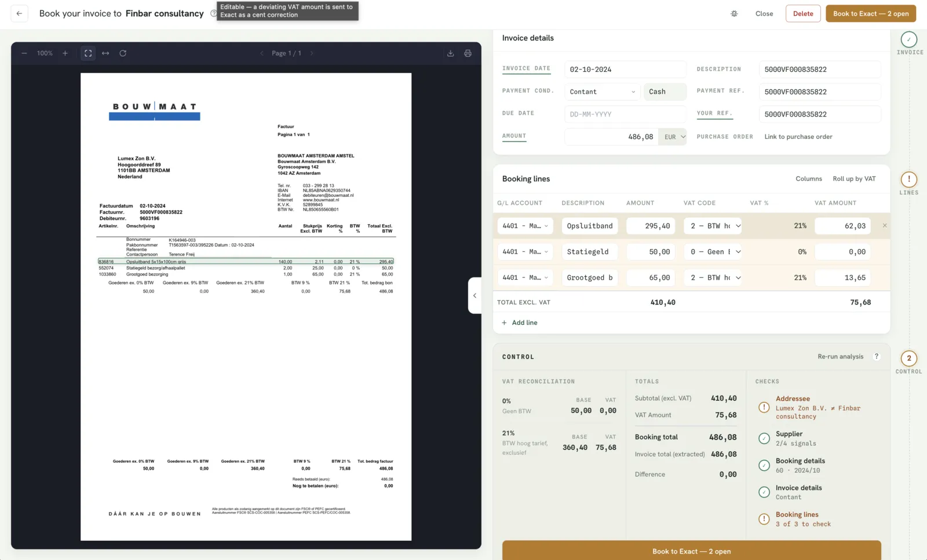The image size is (927, 560).
Task: Open the Columns option
Action: click(x=809, y=178)
